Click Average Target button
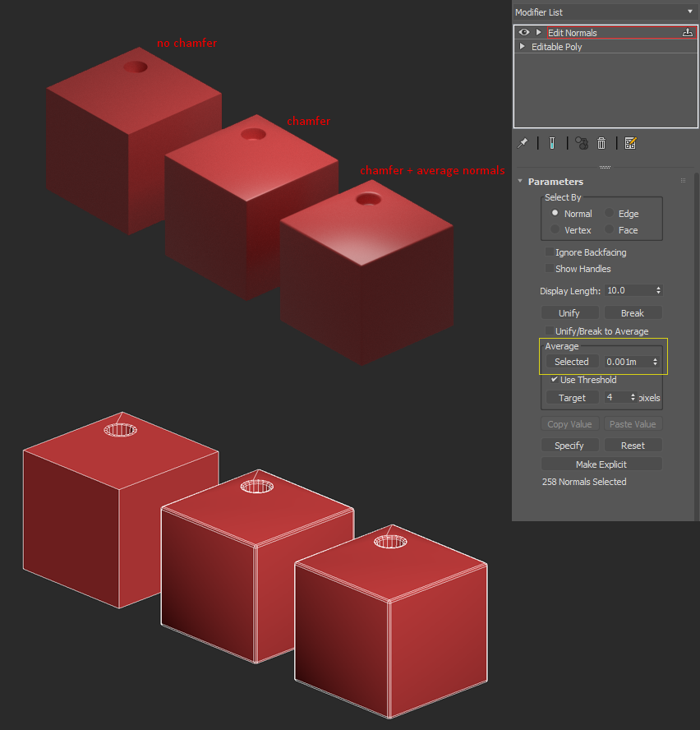The width and height of the screenshot is (700, 730). (572, 398)
